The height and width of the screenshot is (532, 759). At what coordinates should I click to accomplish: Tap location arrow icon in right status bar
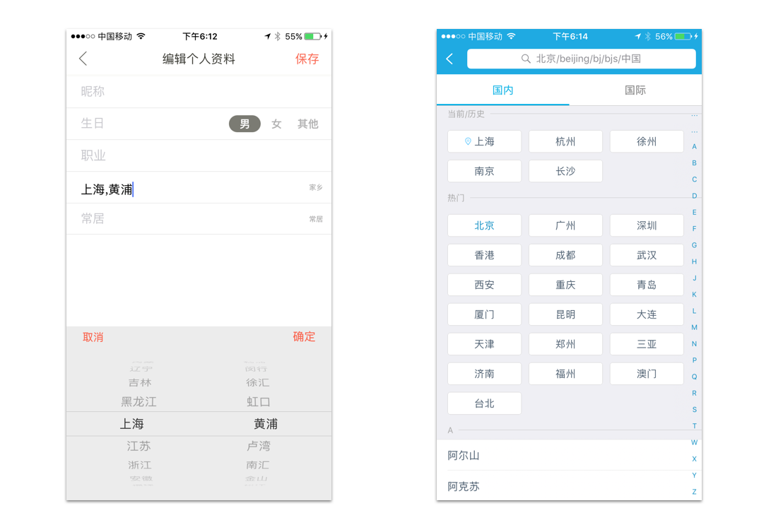tap(637, 36)
